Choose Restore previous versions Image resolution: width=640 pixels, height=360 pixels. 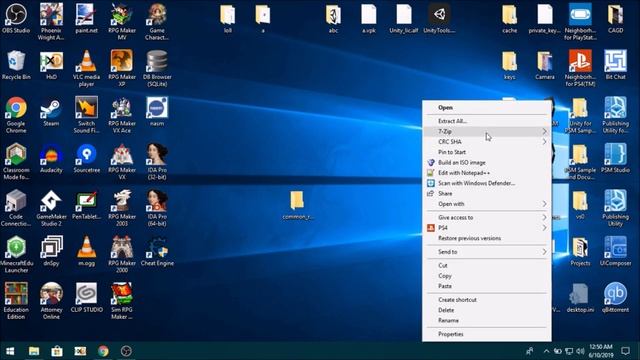click(x=487, y=238)
